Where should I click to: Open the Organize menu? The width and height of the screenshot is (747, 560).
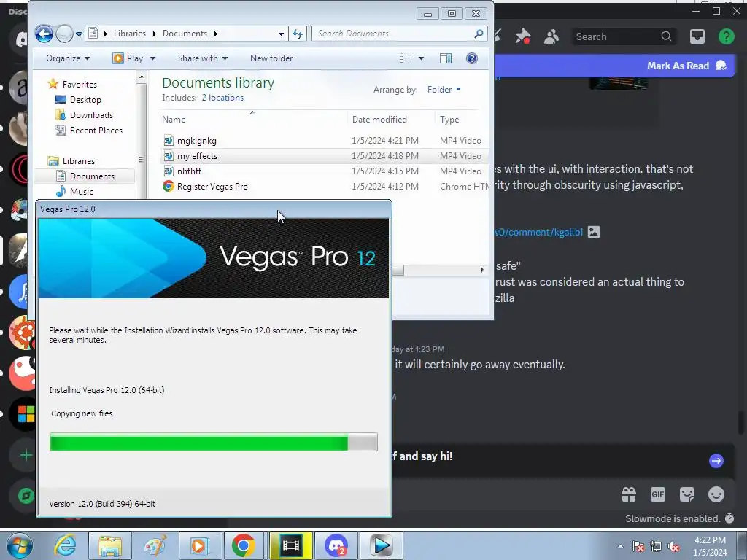68,58
